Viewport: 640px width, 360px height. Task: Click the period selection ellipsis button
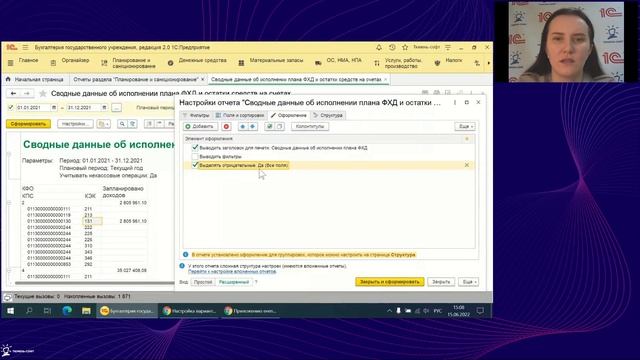116,107
